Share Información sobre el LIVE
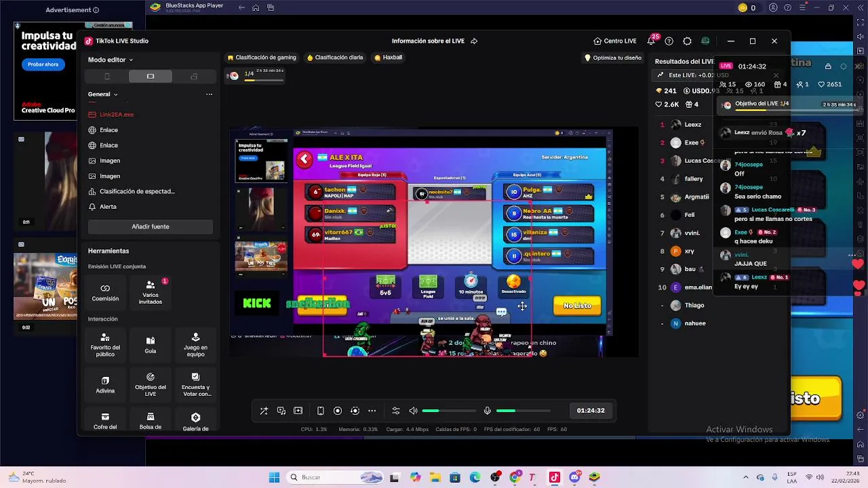The width and height of the screenshot is (868, 488). pyautogui.click(x=474, y=41)
